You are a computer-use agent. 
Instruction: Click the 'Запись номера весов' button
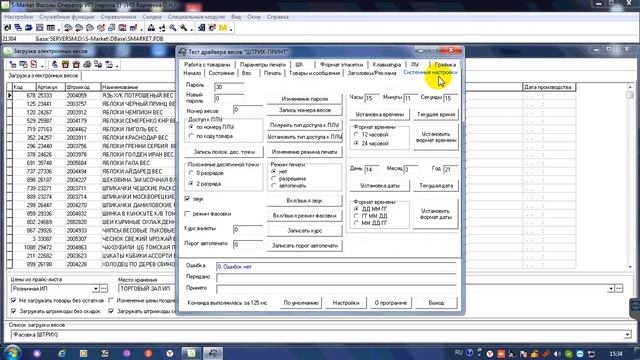304,110
